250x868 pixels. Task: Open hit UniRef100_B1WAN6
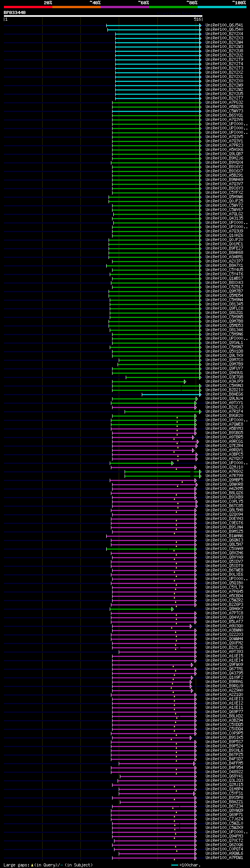pos(224,536)
